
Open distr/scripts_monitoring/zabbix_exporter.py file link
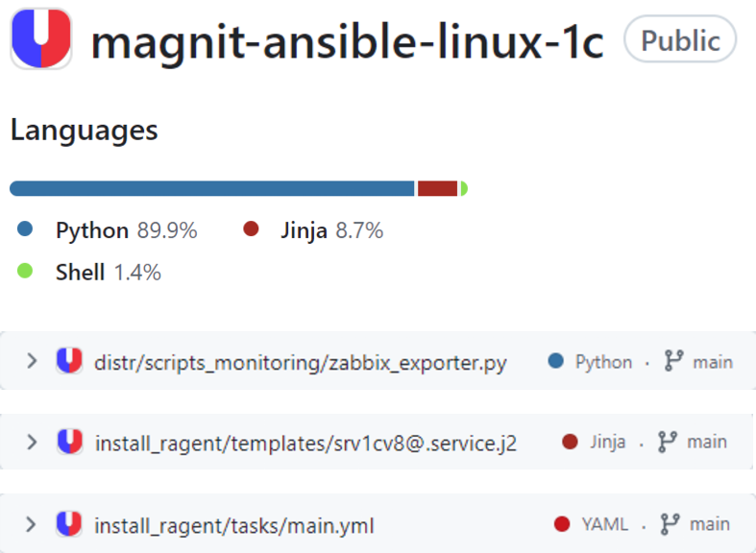coord(301,362)
